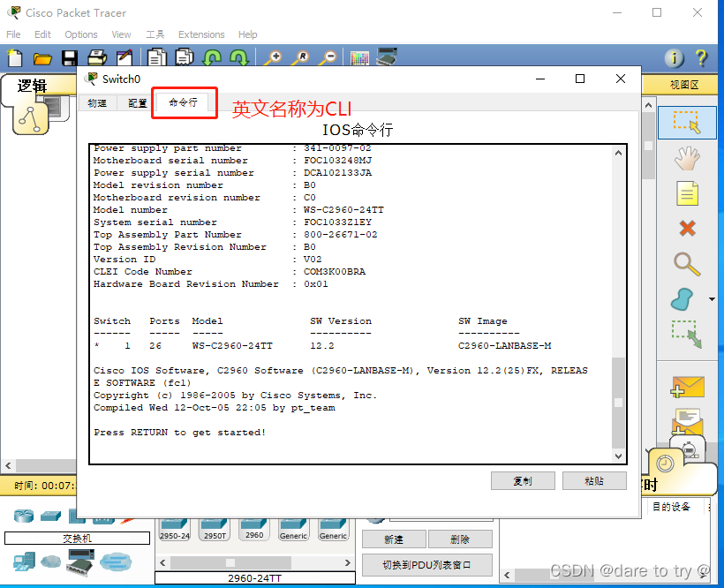Image resolution: width=724 pixels, height=588 pixels.
Task: Click the New file toolbar icon
Action: pyautogui.click(x=15, y=58)
